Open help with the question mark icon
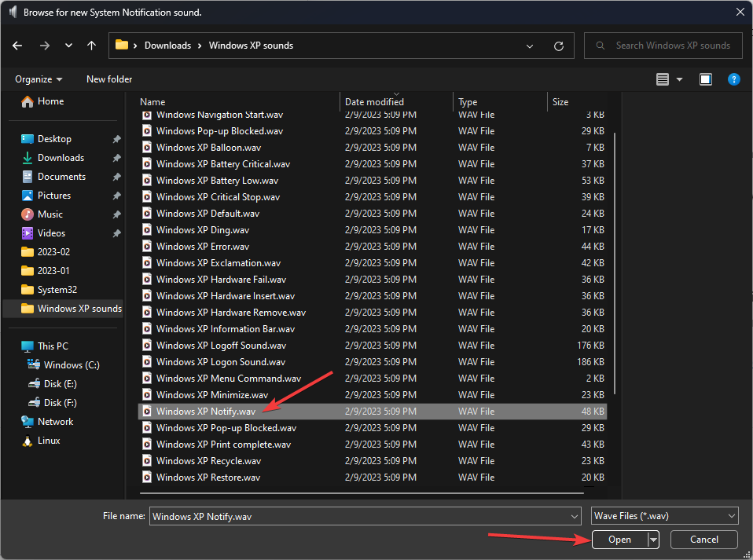Viewport: 753px width, 560px height. (x=734, y=79)
